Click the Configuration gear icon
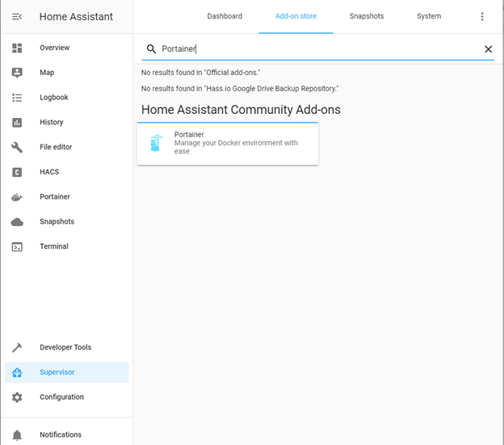 pos(17,397)
